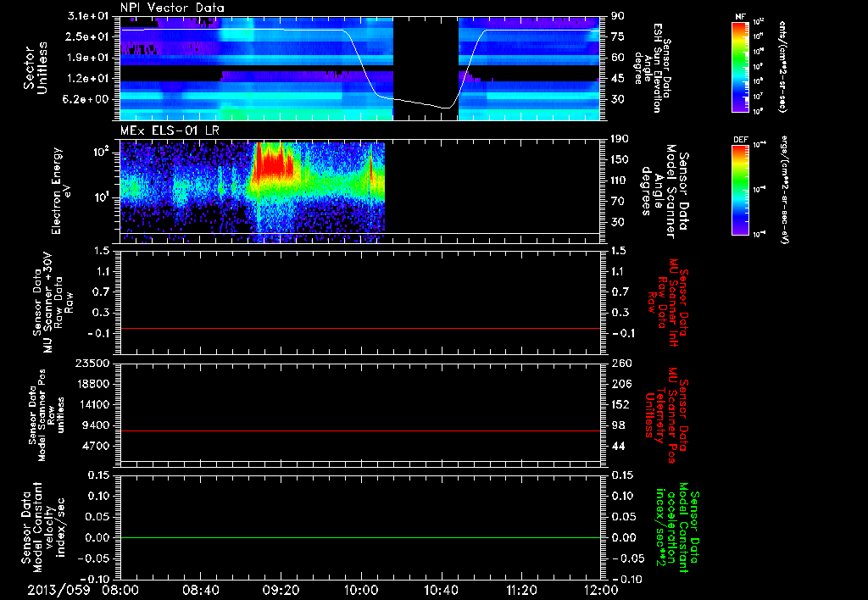
Task: Click the 44 telemetry tick label
Action: coord(618,446)
